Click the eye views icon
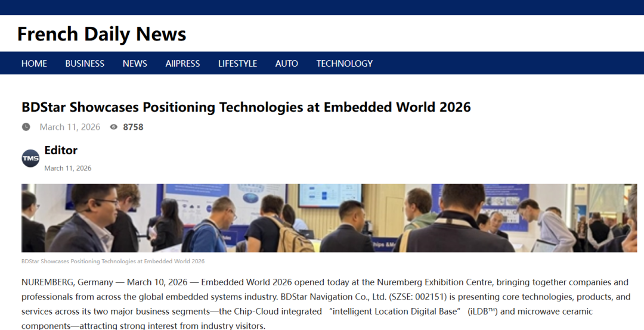Screen dimensions: 644x330 coord(114,127)
